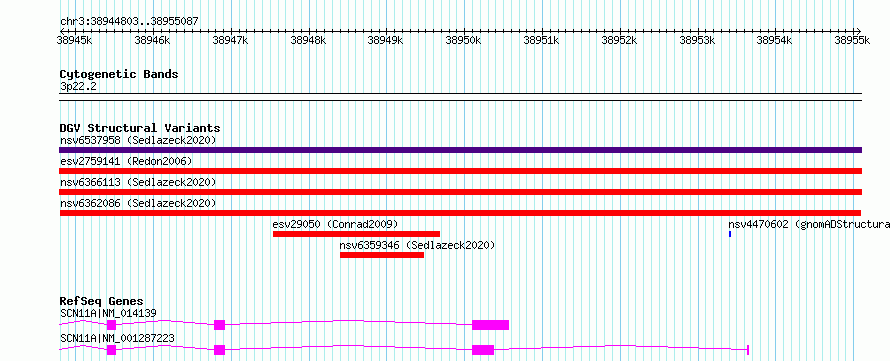Click the 38948k ruler label
This screenshot has width=890, height=361.
point(308,40)
